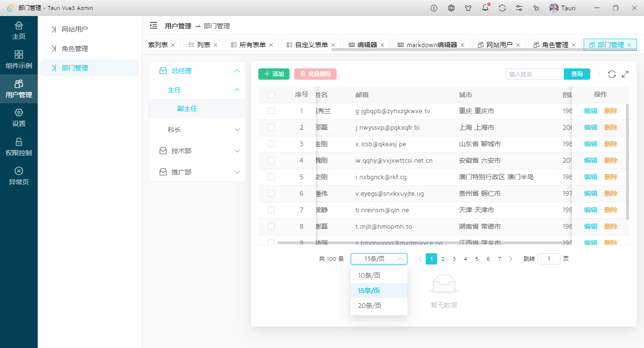The width and height of the screenshot is (644, 348).
Task: Click the table refresh icon
Action: 611,74
